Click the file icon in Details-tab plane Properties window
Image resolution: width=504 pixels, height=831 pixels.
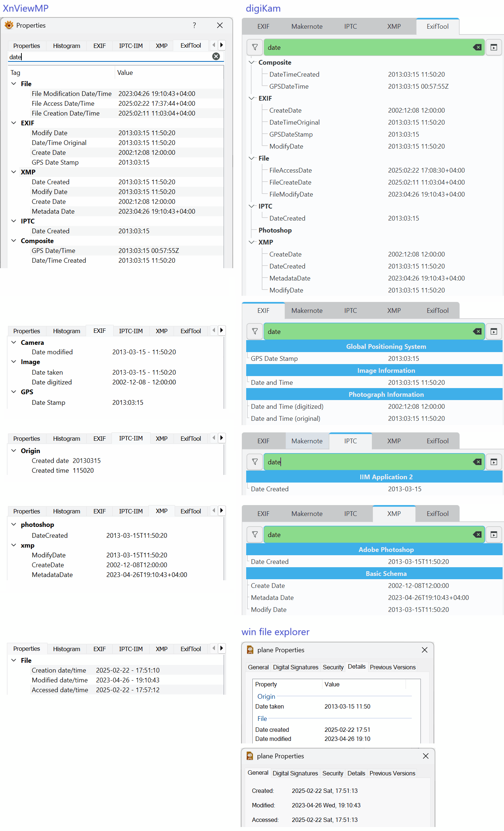coord(250,650)
